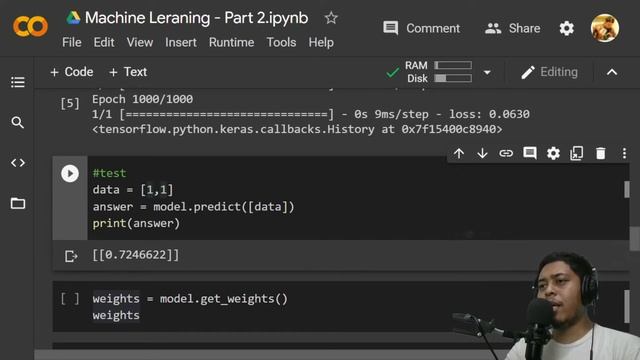The height and width of the screenshot is (360, 640).
Task: Open the Help menu
Action: point(321,42)
